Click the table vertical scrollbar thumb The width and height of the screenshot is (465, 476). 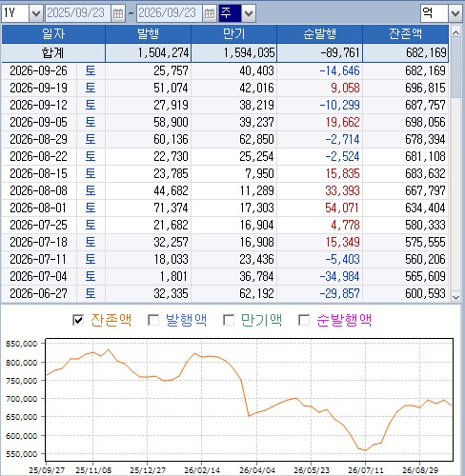click(455, 68)
